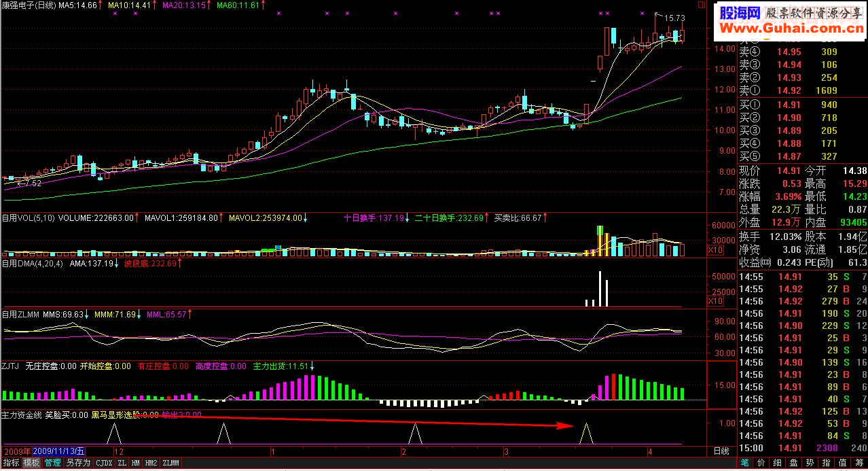Select the 买① 14.91 order book row
Viewport: 868px width, 471px height.
point(803,105)
